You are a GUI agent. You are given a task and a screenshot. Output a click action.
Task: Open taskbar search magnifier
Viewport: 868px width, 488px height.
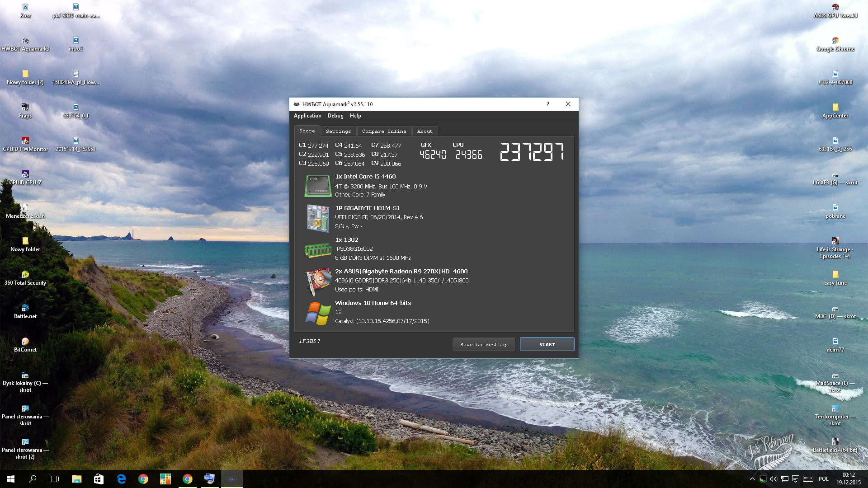click(x=33, y=479)
